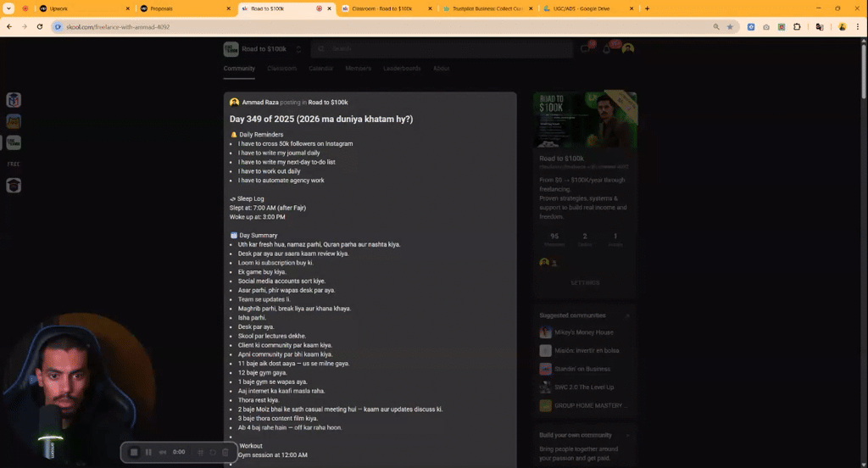View the 95 Members count

[554, 239]
